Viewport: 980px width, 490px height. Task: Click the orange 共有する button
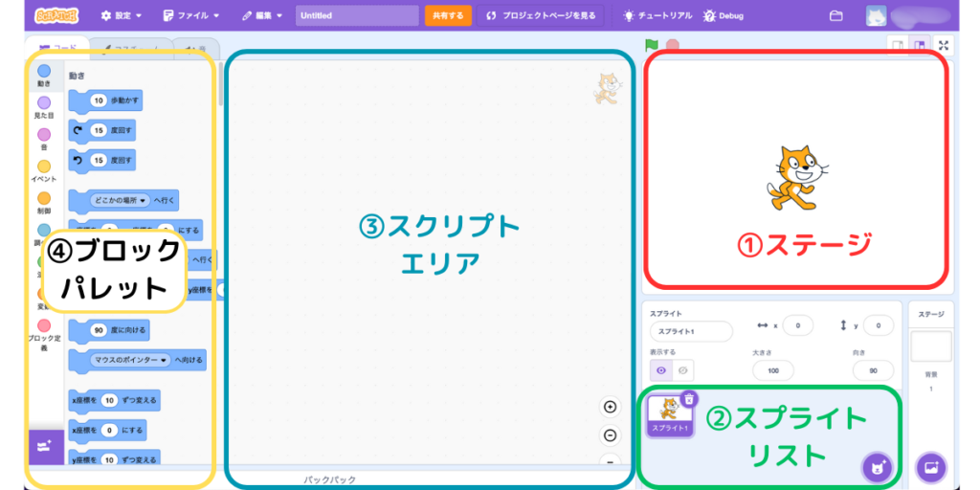448,15
